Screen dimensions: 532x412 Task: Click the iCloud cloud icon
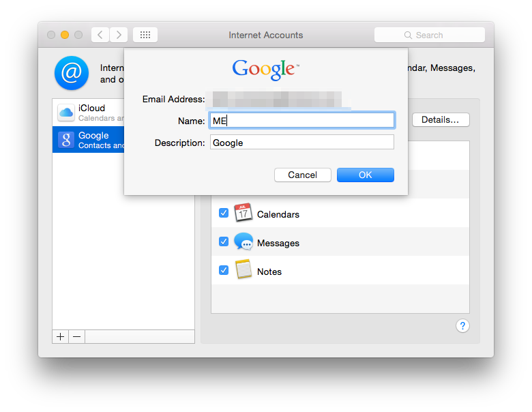click(x=66, y=113)
